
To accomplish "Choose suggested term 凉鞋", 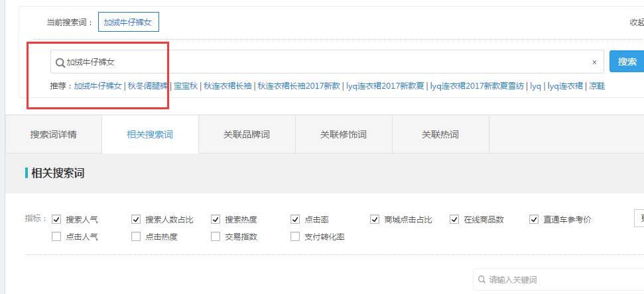I will pos(597,86).
